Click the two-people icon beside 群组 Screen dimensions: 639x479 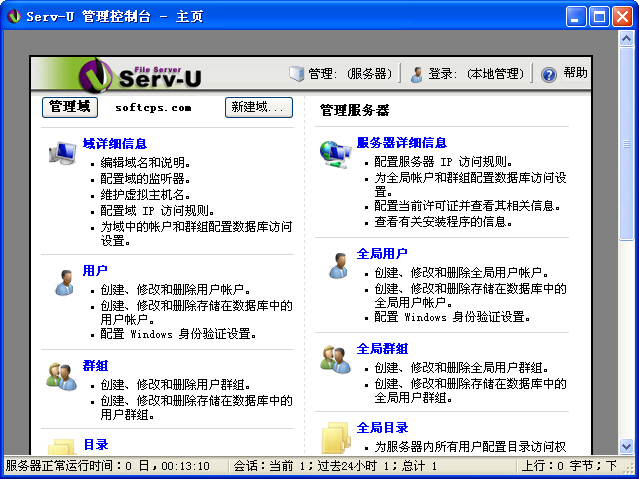pyautogui.click(x=62, y=376)
